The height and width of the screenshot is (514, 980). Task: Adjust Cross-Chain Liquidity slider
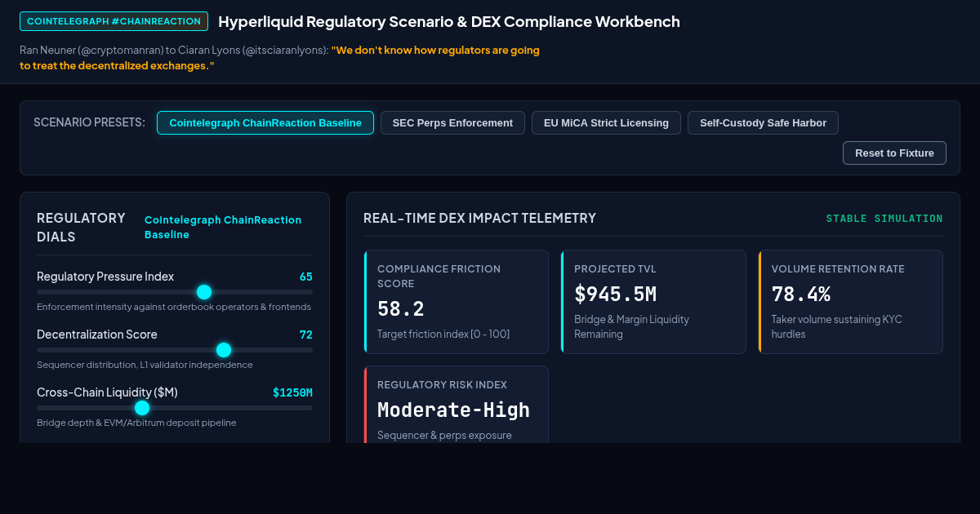(175, 408)
